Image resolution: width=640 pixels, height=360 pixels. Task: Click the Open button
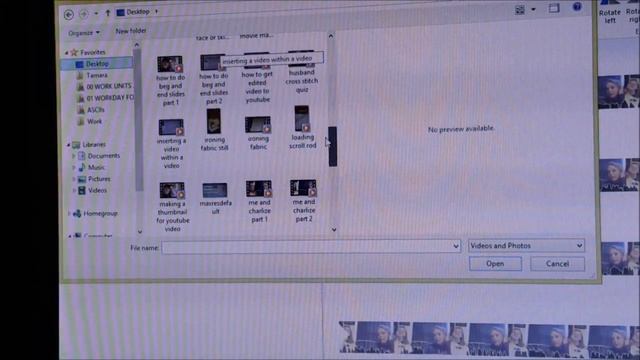tap(495, 264)
